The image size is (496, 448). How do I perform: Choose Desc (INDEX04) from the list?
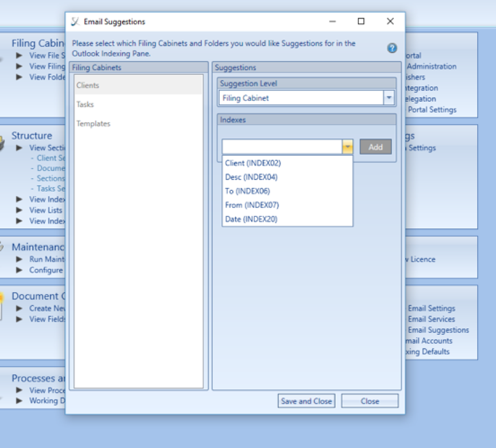tap(287, 177)
